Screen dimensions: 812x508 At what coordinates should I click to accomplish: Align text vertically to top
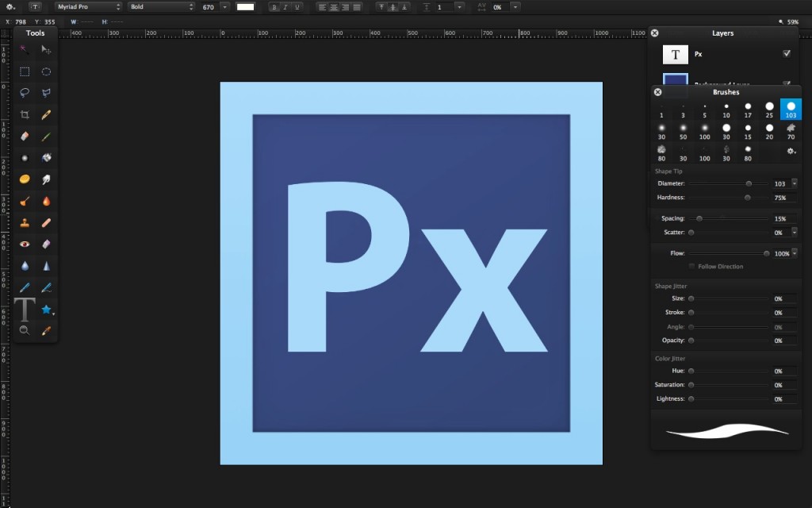[x=381, y=6]
